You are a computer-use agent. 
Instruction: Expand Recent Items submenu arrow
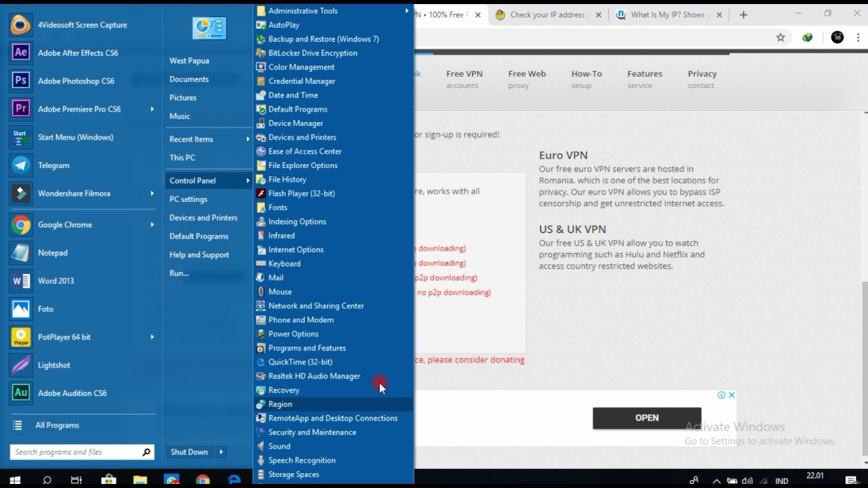[x=248, y=139]
